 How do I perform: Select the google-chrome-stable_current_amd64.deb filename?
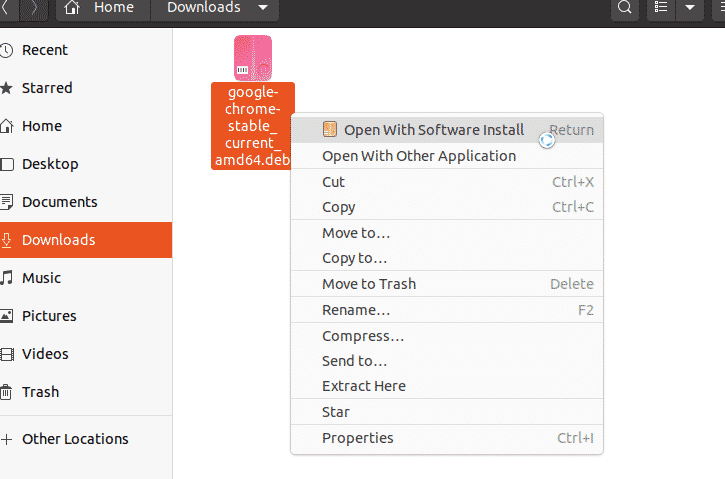pyautogui.click(x=253, y=126)
